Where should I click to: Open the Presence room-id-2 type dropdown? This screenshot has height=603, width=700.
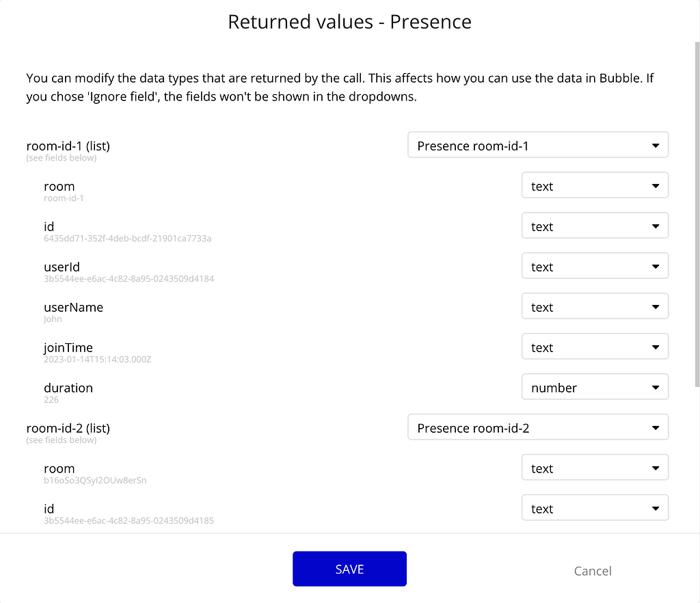click(x=538, y=427)
